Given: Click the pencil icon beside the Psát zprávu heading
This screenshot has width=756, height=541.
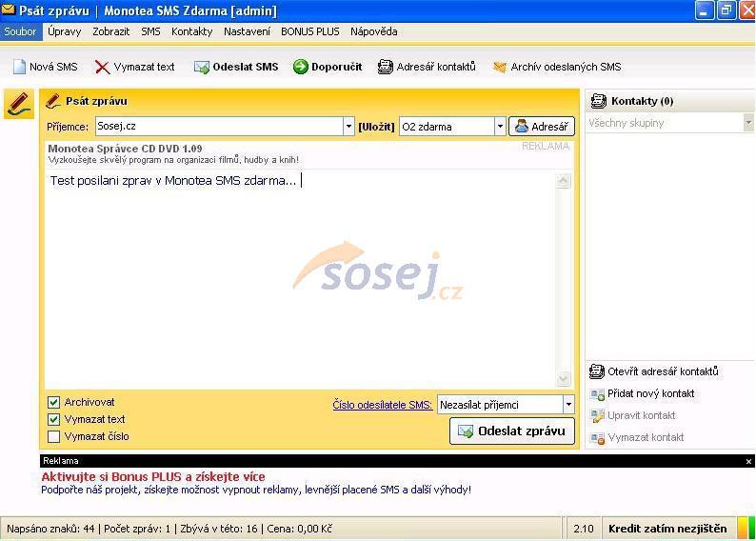Looking at the screenshot, I should (53, 101).
